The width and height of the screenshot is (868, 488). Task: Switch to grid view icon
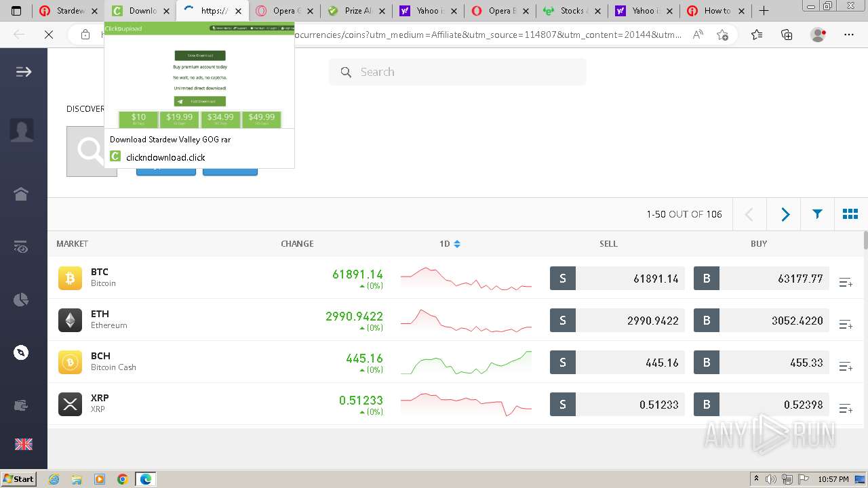point(850,214)
